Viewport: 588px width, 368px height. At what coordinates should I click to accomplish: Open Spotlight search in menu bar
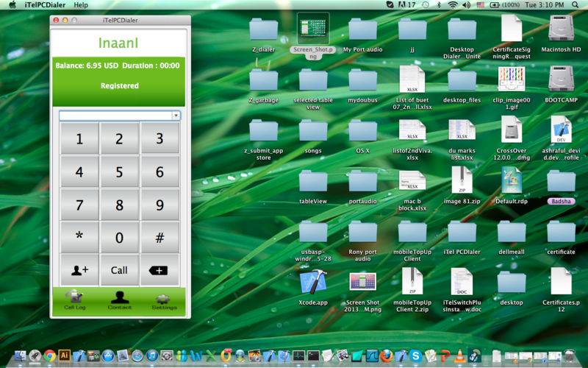click(x=576, y=5)
